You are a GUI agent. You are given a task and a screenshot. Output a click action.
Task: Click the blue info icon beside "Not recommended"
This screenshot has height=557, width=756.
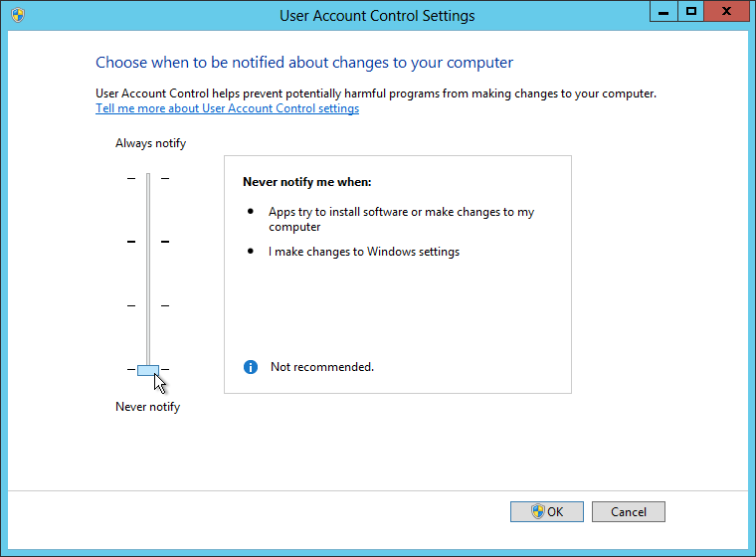pos(251,367)
